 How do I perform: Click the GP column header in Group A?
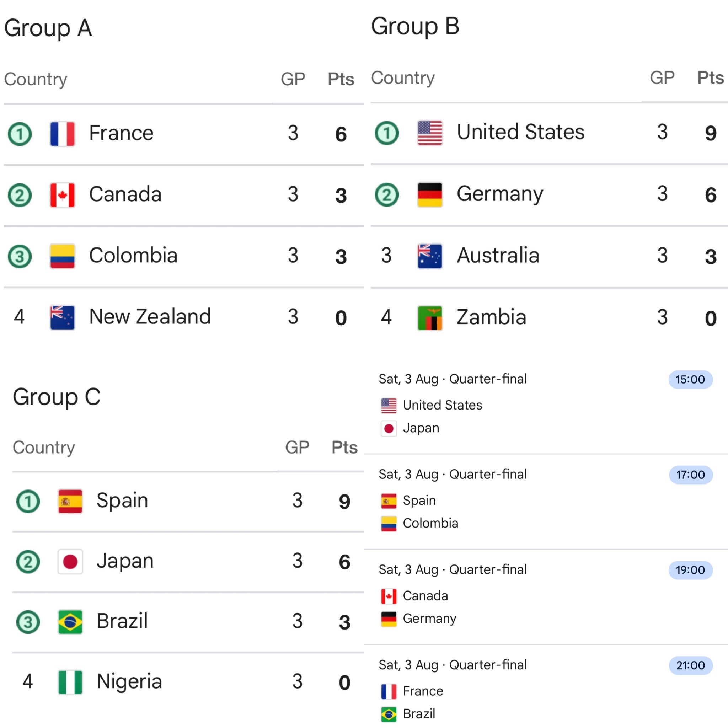[x=293, y=79]
